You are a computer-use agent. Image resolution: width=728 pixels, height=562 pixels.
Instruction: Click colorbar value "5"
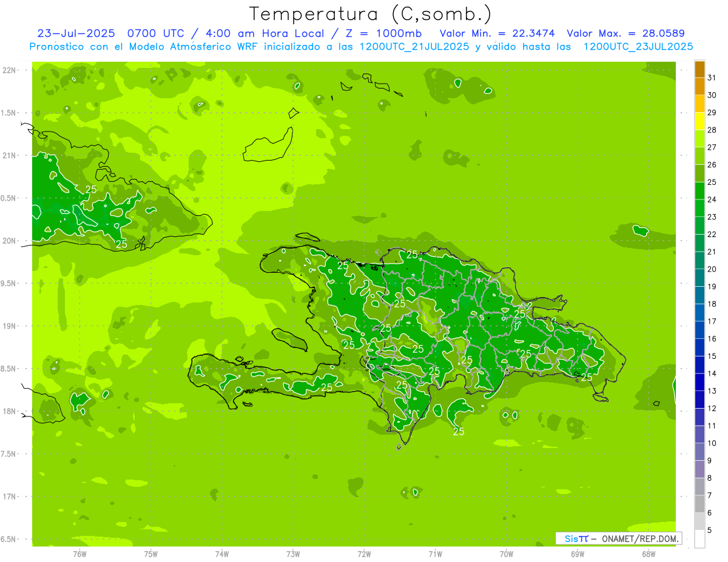coord(710,530)
